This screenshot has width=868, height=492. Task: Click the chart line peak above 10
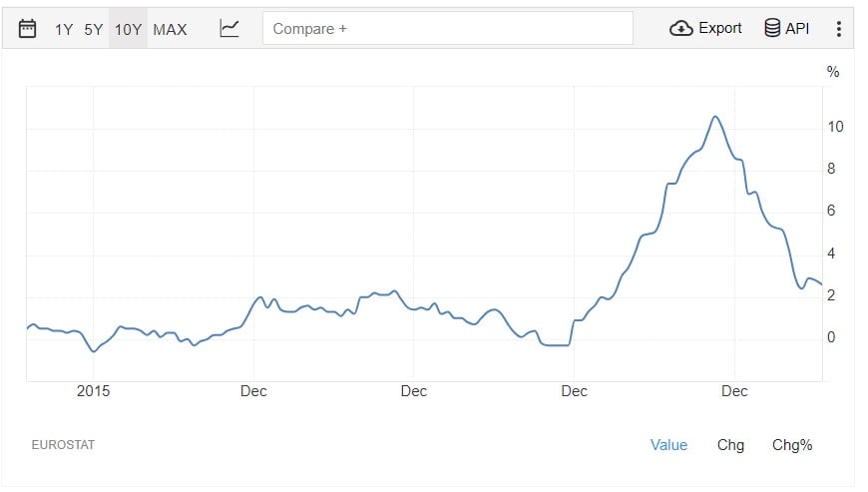click(715, 117)
